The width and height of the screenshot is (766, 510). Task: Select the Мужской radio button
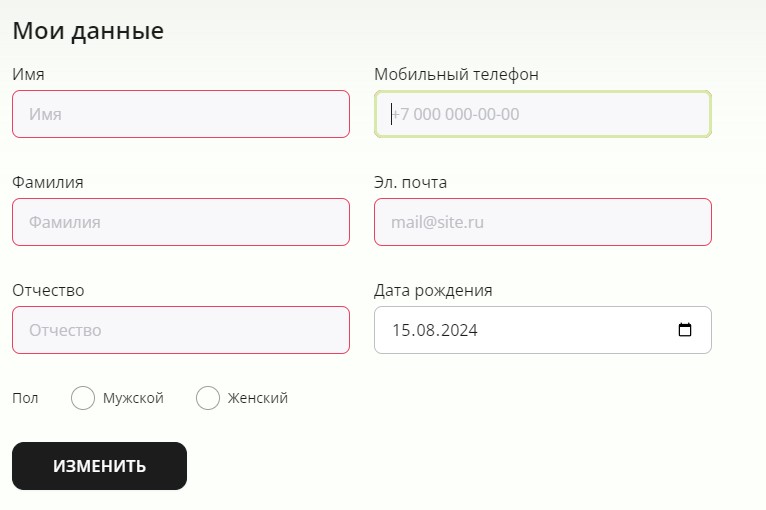pos(84,398)
